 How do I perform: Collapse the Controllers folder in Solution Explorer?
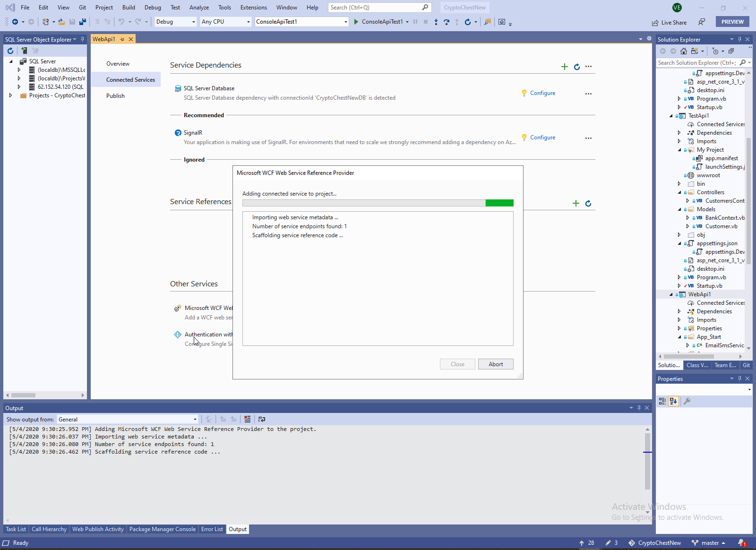tap(679, 192)
